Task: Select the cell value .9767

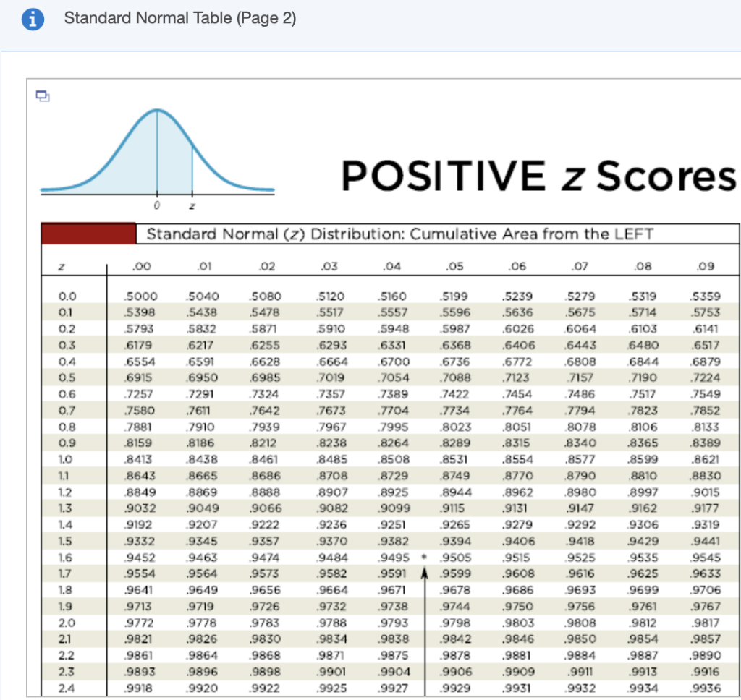Action: click(x=705, y=607)
